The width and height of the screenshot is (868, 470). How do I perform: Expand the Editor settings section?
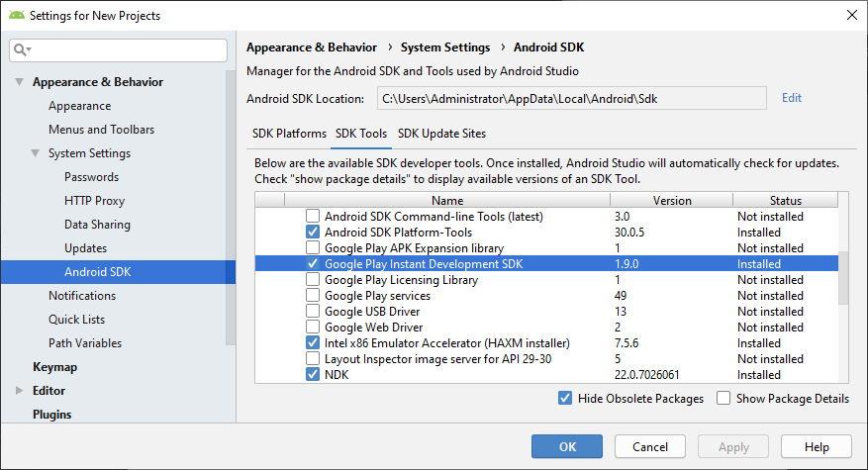coord(19,391)
